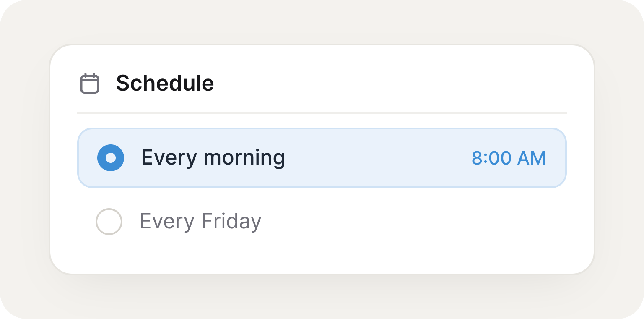The width and height of the screenshot is (644, 319).
Task: Tap the filled blue radio circle
Action: point(111,158)
